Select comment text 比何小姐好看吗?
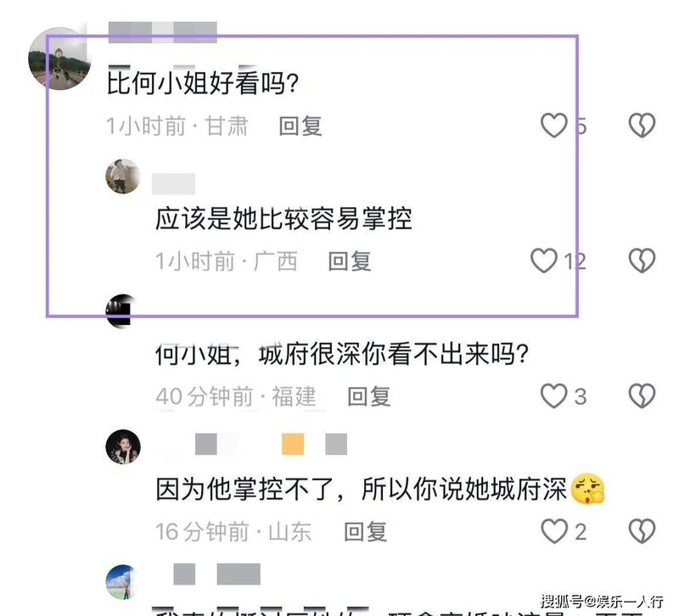Screen dimensions: 679x616 pyautogui.click(x=203, y=82)
